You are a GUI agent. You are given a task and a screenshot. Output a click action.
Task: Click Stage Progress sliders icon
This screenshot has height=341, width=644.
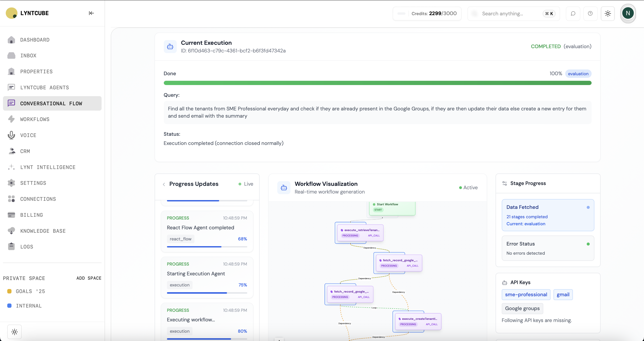(x=505, y=183)
